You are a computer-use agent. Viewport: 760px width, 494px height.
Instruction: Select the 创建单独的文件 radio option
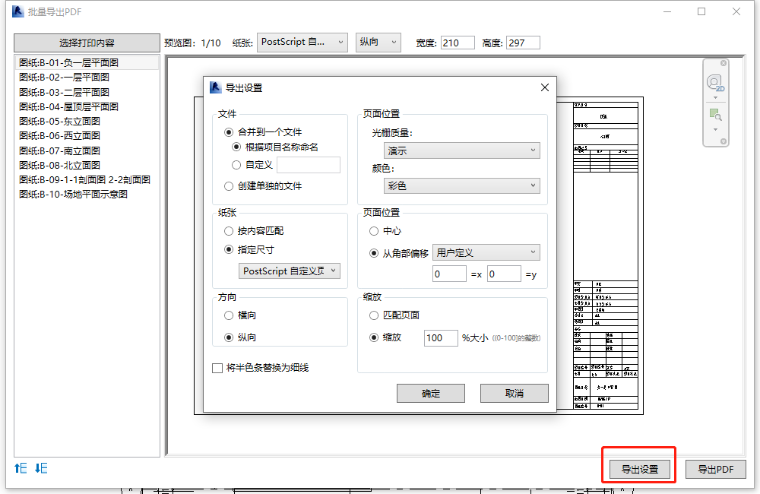229,186
